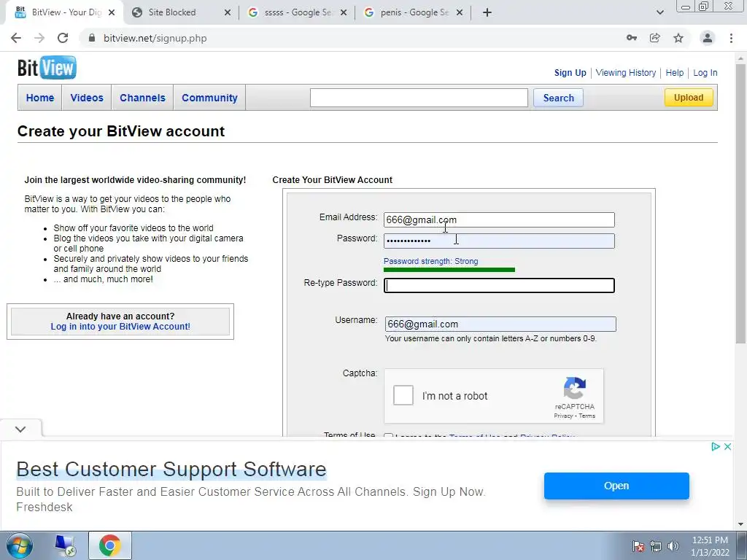Click the Username field

coord(500,324)
